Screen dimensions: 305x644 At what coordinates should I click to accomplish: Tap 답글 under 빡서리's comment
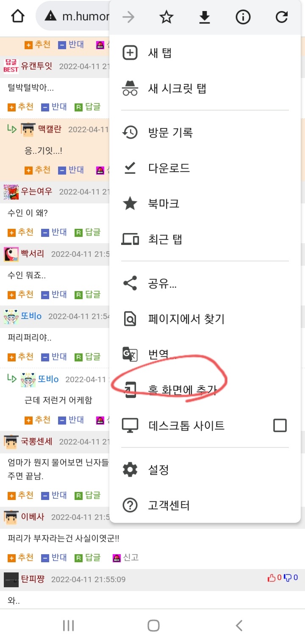click(88, 294)
